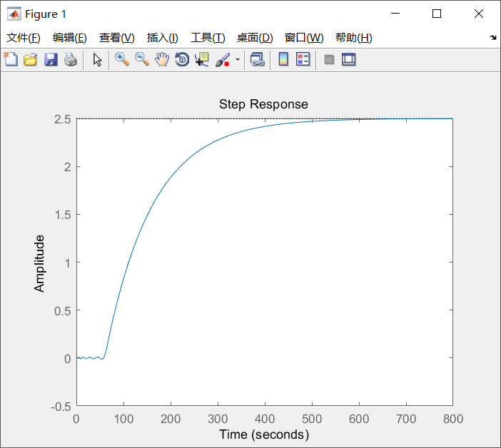
Task: Insert a colorbar using the toolbar icon
Action: 283,60
